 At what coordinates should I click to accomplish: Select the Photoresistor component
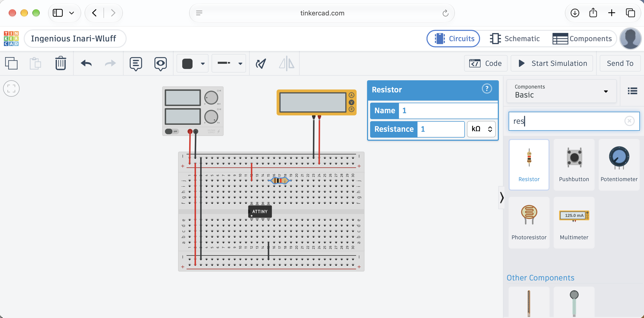[529, 223]
